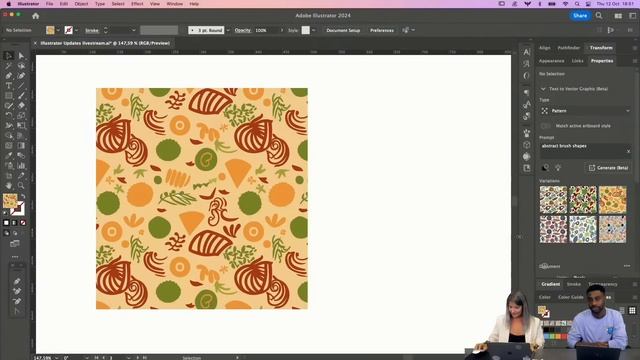
Task: Collapse Text to Vector Graphic section
Action: pos(543,89)
